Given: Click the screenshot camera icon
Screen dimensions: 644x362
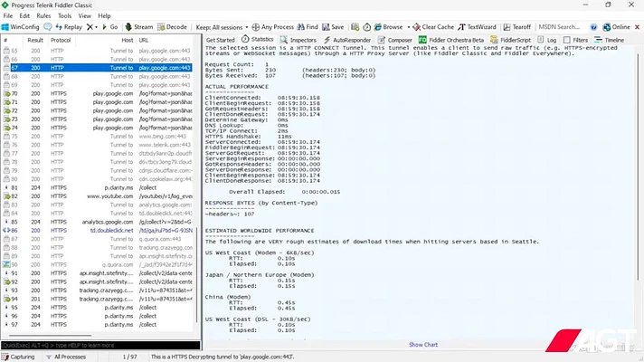Looking at the screenshot, I should point(355,27).
